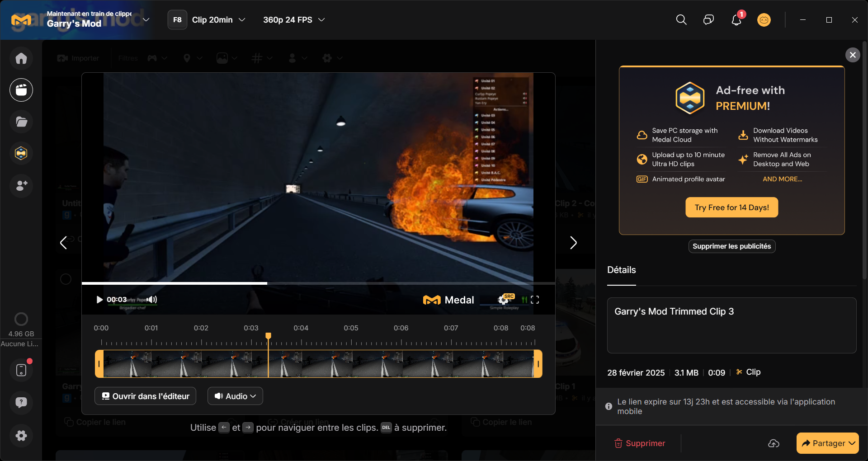Expand the Partager share options

(852, 443)
